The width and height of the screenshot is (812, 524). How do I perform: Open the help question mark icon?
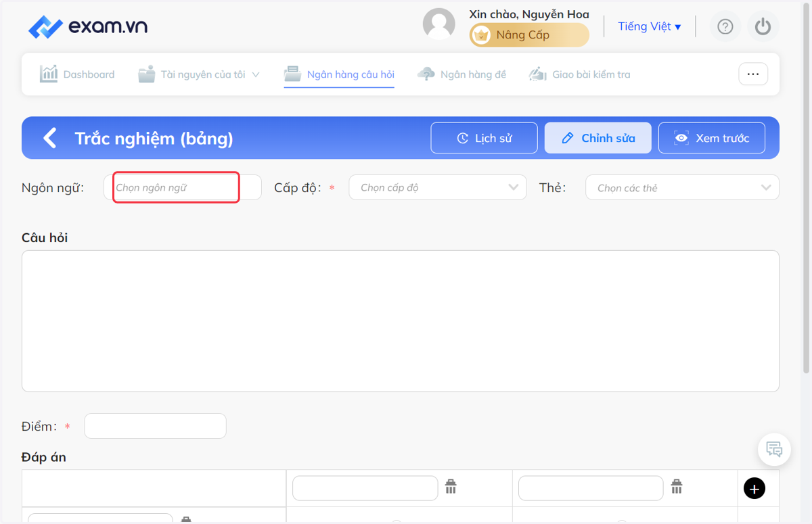[x=725, y=26]
